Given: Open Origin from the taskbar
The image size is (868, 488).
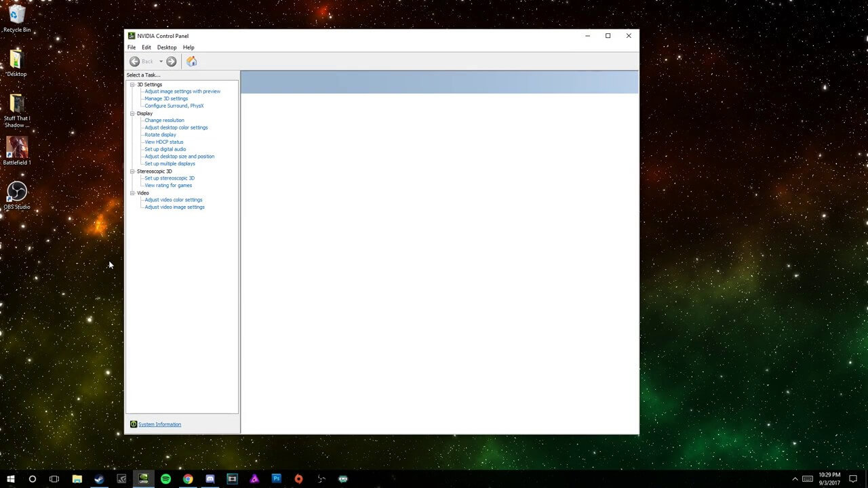Looking at the screenshot, I should tap(298, 479).
